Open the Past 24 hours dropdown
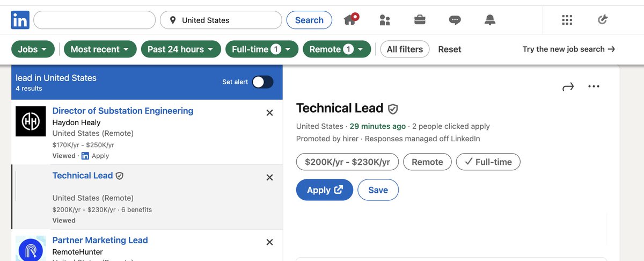 pos(180,49)
